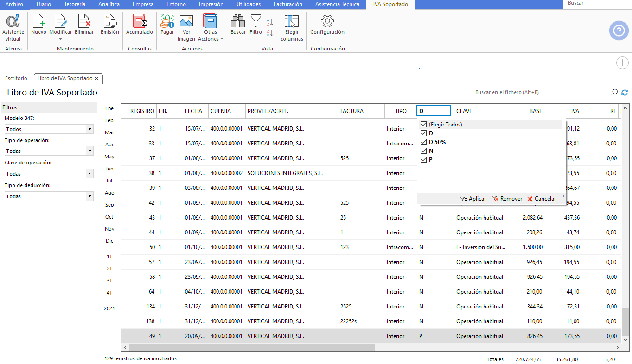Click the Buscar en el fichero field
The height and width of the screenshot is (364, 632).
tap(541, 93)
